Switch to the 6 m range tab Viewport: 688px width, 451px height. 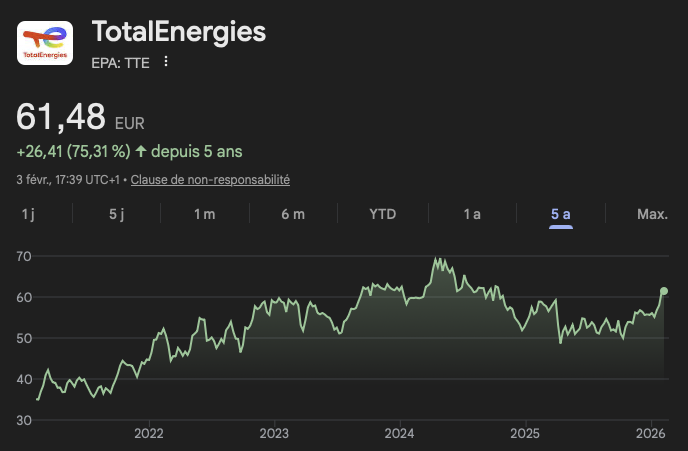(293, 214)
